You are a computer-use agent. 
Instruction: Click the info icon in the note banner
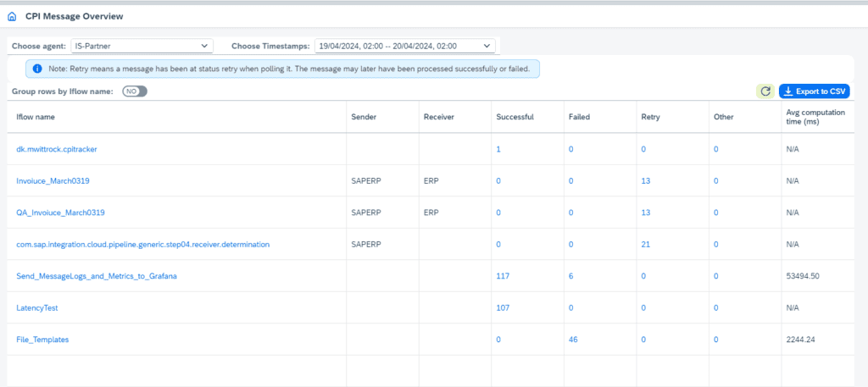click(37, 69)
